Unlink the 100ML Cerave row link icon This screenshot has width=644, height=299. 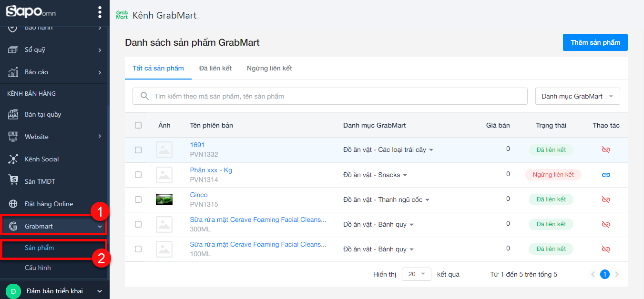606,249
